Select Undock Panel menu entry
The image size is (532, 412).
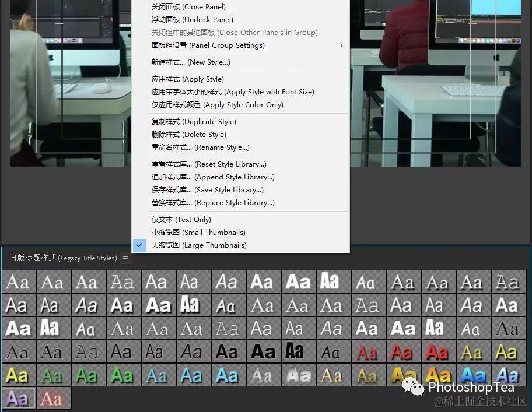(x=240, y=20)
